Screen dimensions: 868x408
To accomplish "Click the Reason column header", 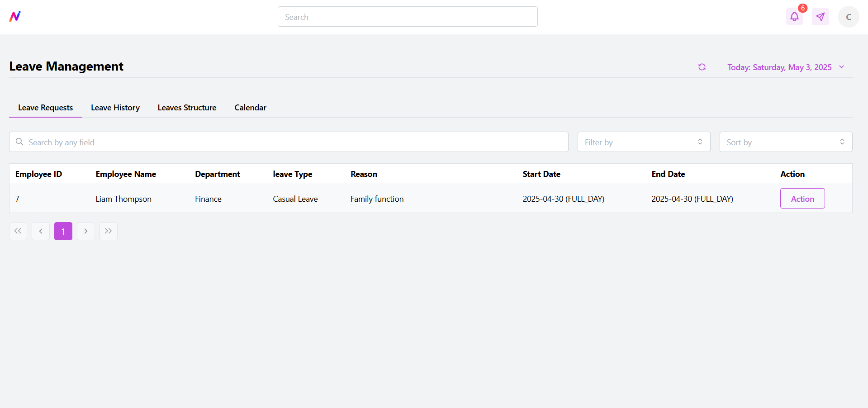I will (364, 174).
